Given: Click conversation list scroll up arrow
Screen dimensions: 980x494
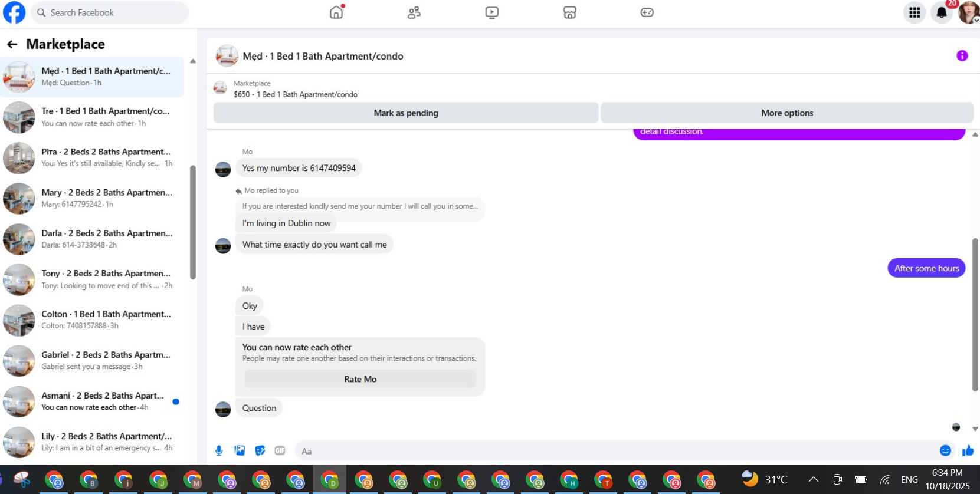Looking at the screenshot, I should pos(192,61).
